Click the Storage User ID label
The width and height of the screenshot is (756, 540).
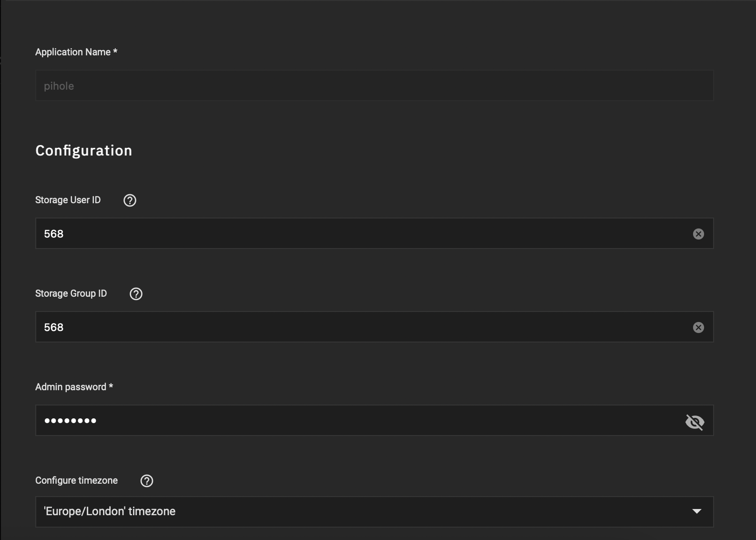(x=68, y=200)
